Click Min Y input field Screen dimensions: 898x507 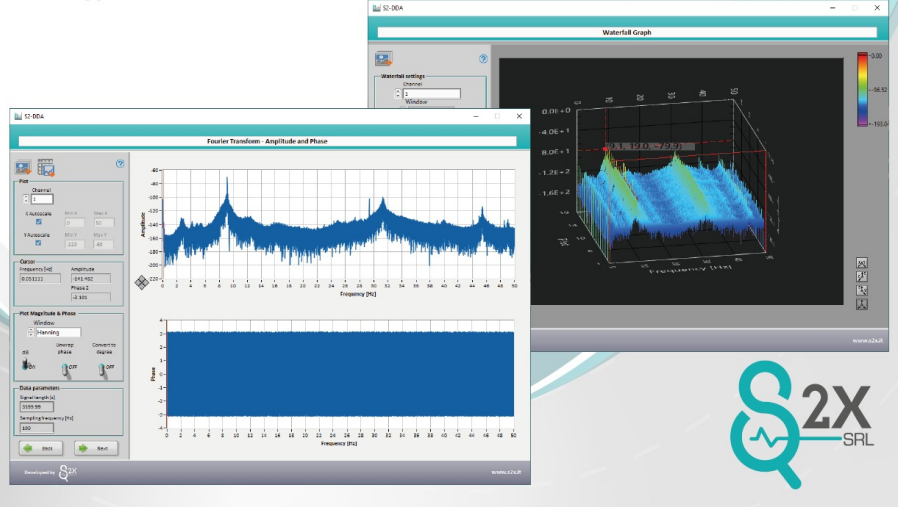74,244
